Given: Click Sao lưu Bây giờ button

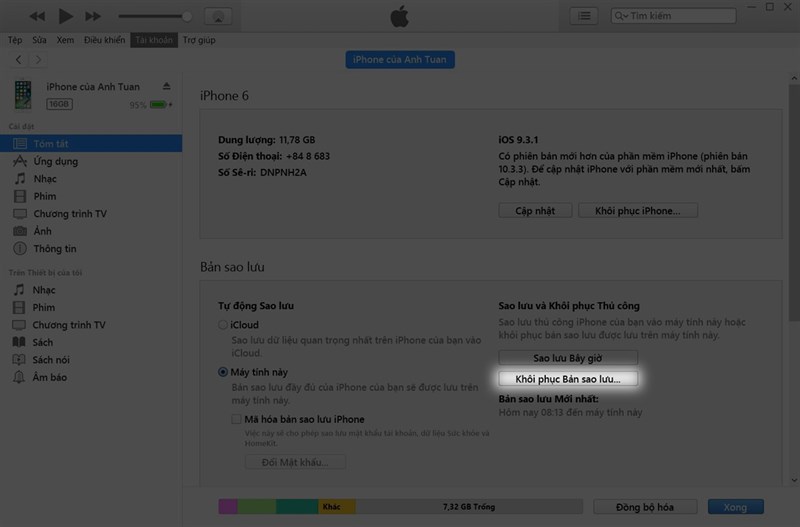Looking at the screenshot, I should (568, 358).
